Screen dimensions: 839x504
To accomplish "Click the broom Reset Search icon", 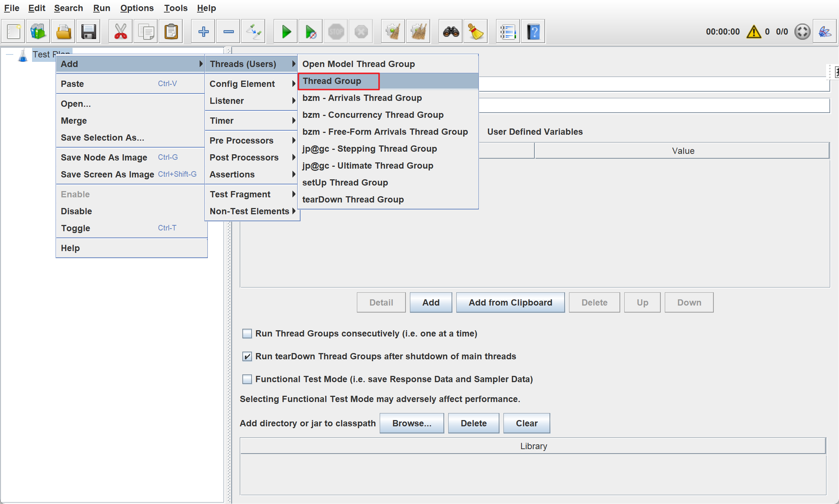I will click(475, 32).
